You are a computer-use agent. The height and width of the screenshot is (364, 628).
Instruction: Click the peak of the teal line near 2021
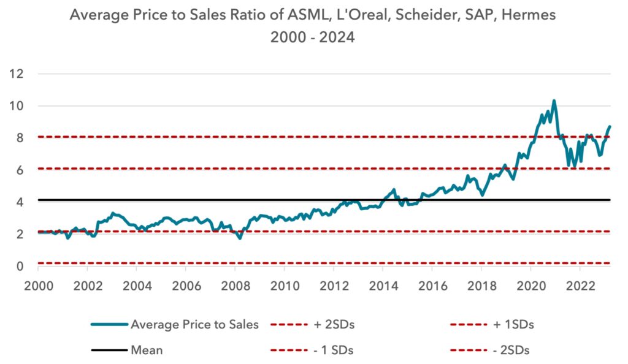(554, 100)
